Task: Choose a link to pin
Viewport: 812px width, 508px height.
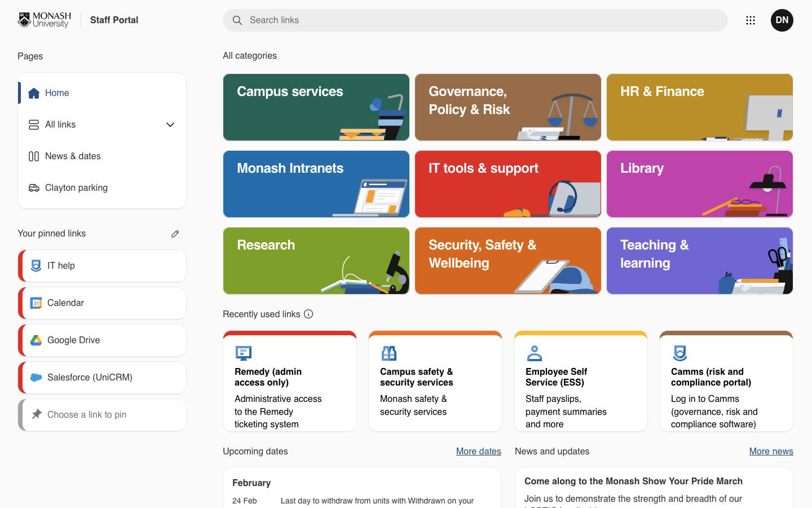Action: (102, 415)
